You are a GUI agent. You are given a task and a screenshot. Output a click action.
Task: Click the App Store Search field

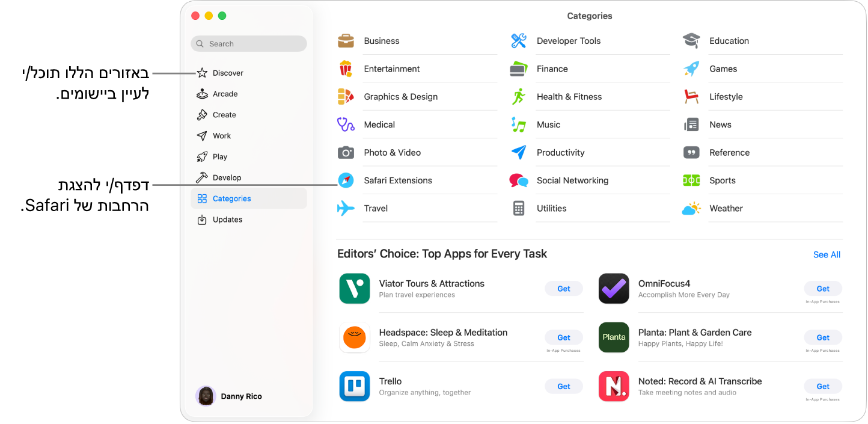(x=248, y=44)
